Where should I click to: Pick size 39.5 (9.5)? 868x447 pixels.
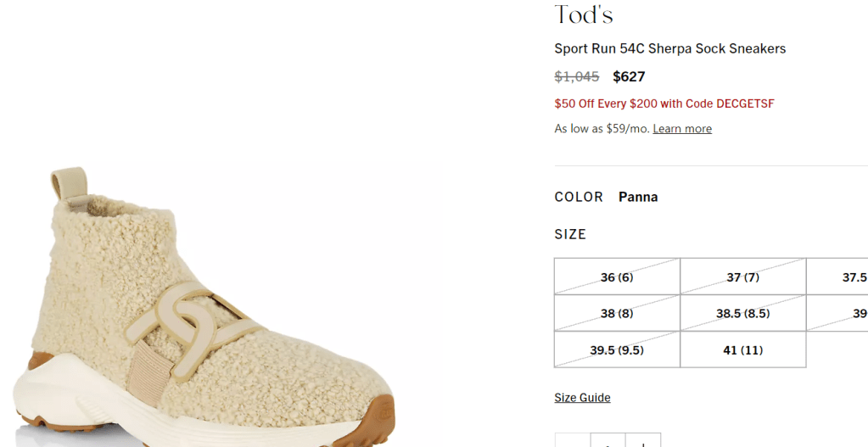617,349
